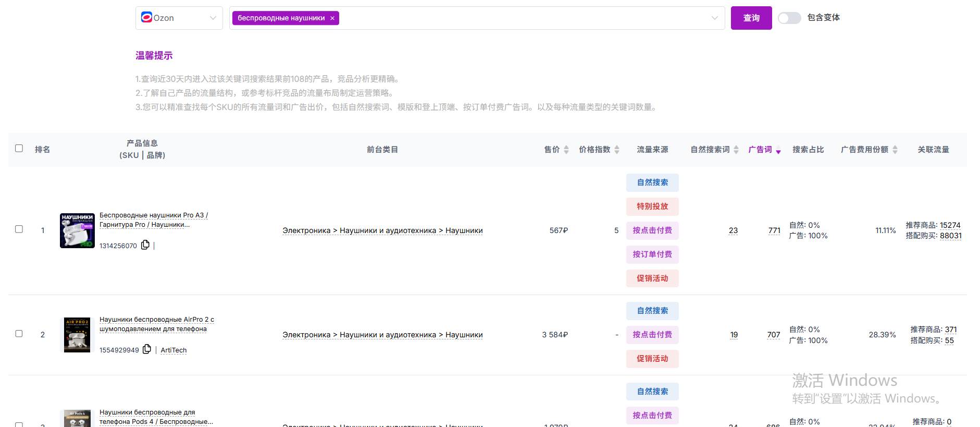Copy SKU 1554929949 with copy icon
Image resolution: width=980 pixels, height=427 pixels.
[x=147, y=349]
